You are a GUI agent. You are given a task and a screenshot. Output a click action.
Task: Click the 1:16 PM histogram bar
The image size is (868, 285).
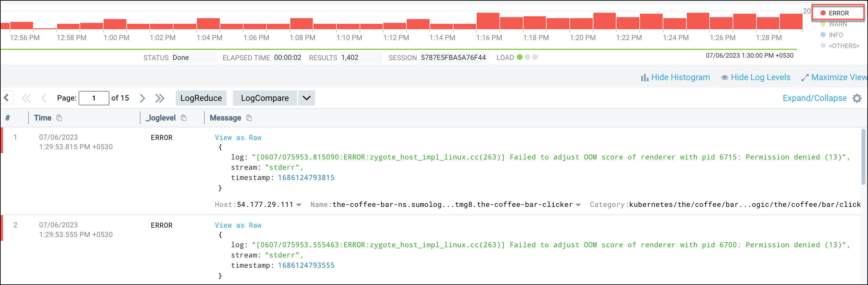(488, 21)
